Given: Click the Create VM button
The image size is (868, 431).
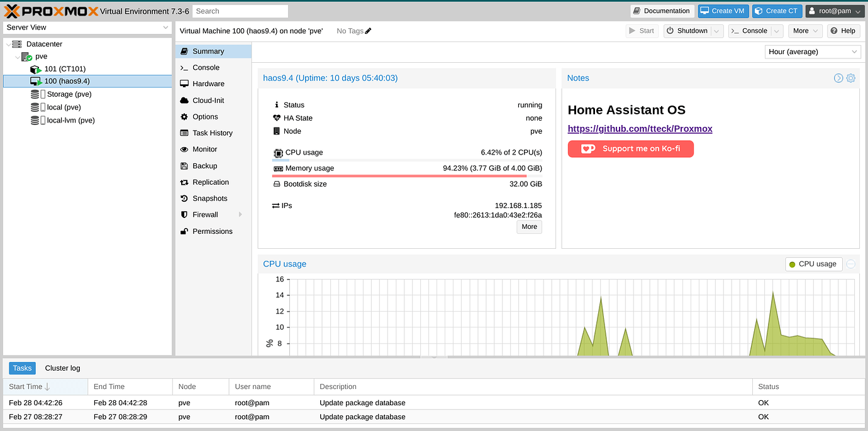Looking at the screenshot, I should [723, 11].
